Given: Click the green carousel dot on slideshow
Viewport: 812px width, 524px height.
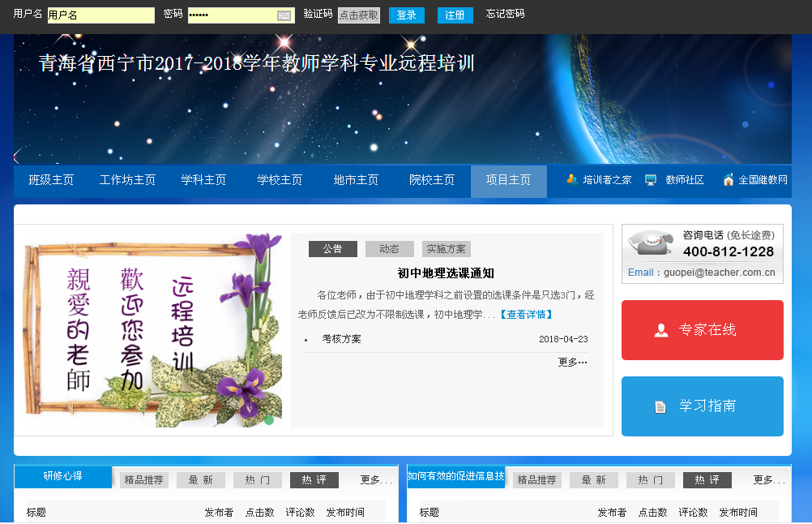Looking at the screenshot, I should coord(269,419).
